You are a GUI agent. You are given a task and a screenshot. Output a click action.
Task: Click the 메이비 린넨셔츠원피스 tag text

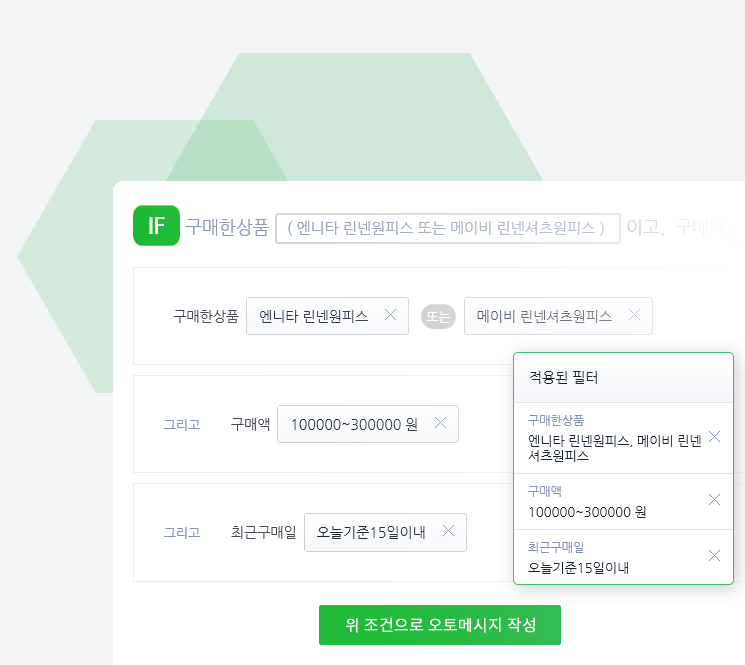544,316
